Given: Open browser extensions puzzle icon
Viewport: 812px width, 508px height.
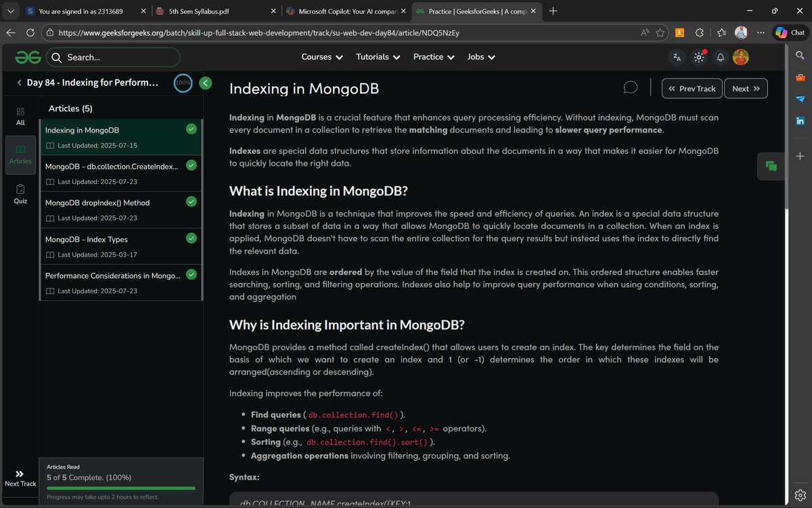Looking at the screenshot, I should 700,33.
